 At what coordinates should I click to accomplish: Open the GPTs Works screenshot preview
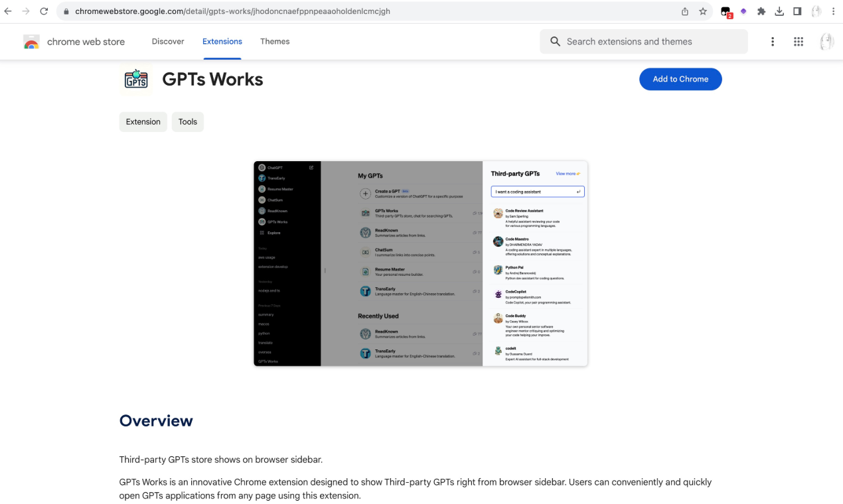[x=421, y=263]
